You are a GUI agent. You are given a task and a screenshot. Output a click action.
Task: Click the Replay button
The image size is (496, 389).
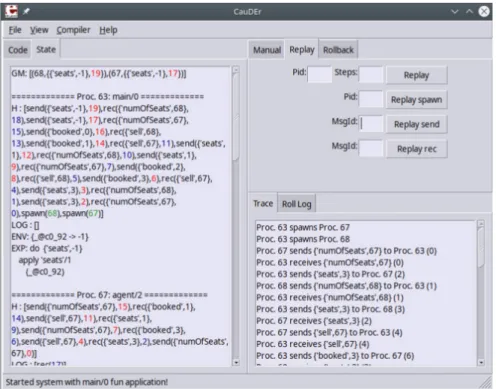[416, 75]
